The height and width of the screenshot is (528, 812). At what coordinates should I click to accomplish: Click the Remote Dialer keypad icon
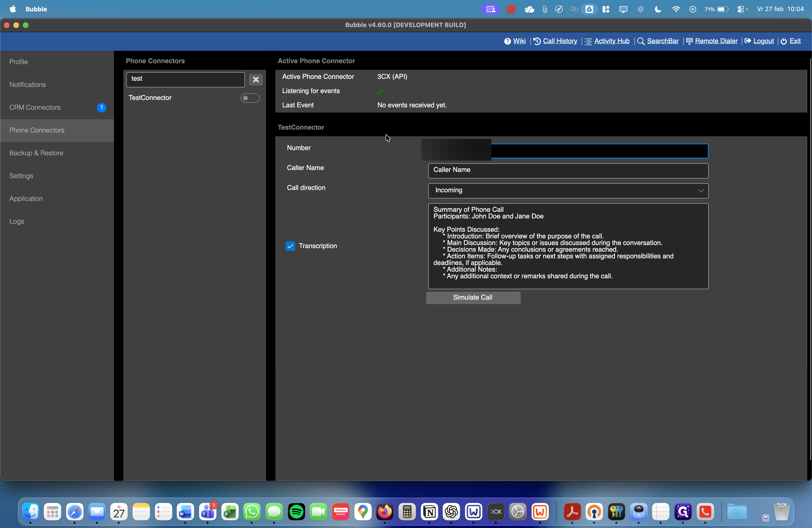(689, 41)
